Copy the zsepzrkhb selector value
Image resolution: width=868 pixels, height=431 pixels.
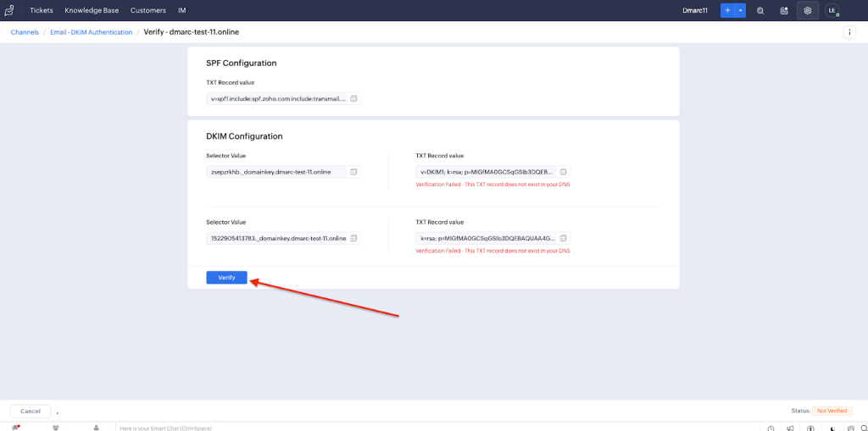[x=354, y=172]
